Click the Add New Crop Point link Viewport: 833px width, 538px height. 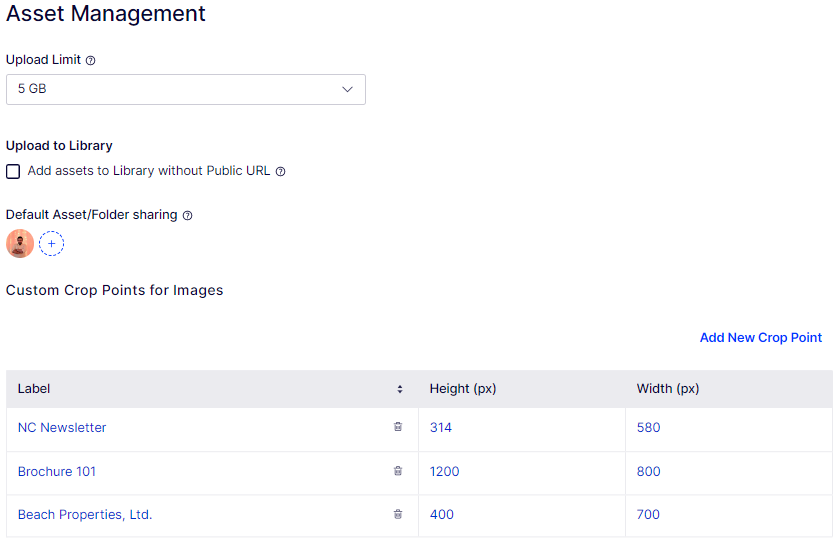pos(761,338)
